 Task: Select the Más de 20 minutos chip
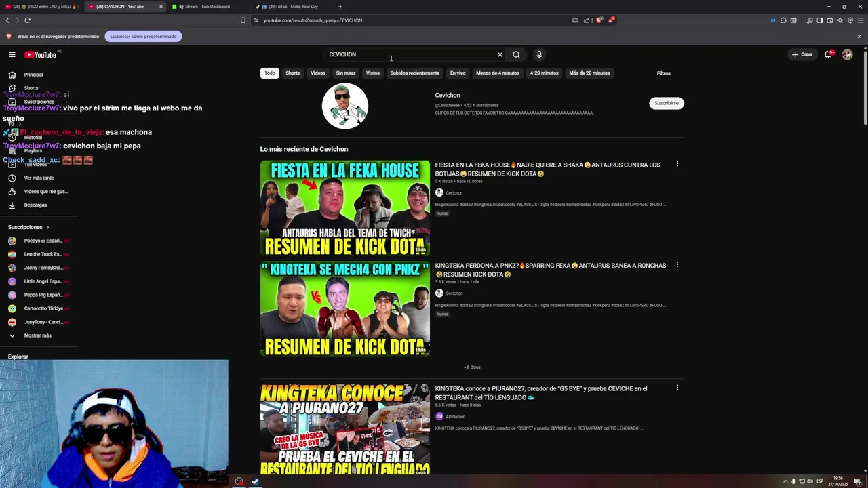589,73
